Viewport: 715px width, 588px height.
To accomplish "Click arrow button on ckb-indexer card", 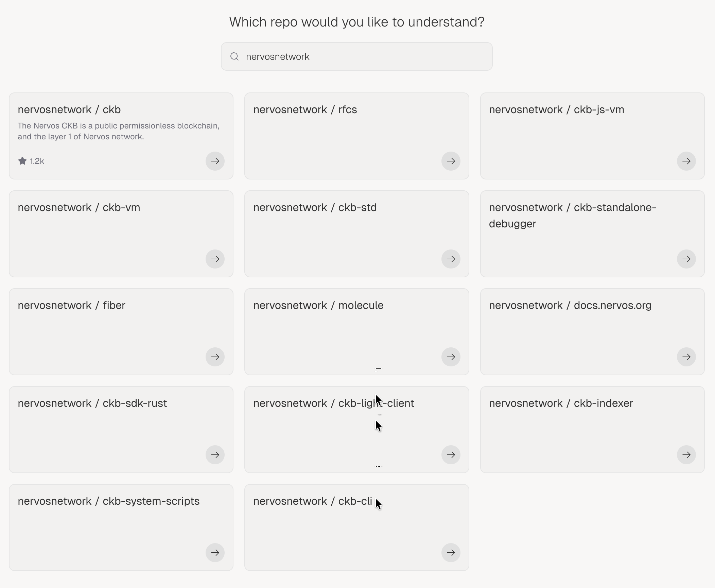I will click(686, 455).
